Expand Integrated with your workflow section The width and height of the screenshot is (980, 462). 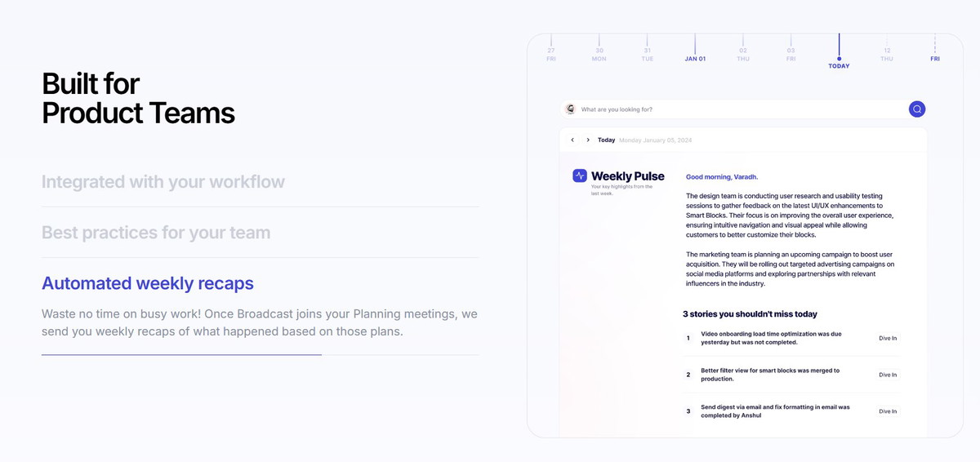click(x=163, y=181)
